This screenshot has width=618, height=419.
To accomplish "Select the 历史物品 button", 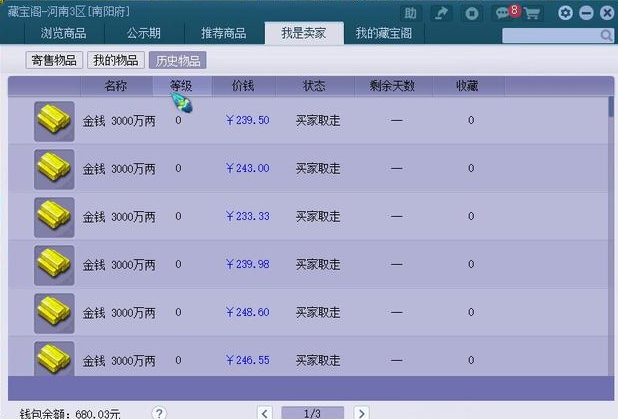I will point(178,60).
